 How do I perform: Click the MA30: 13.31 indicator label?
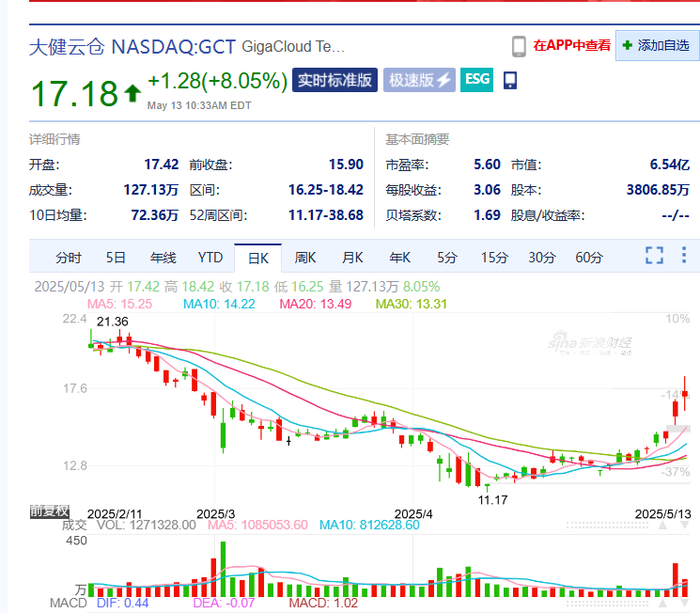point(412,304)
